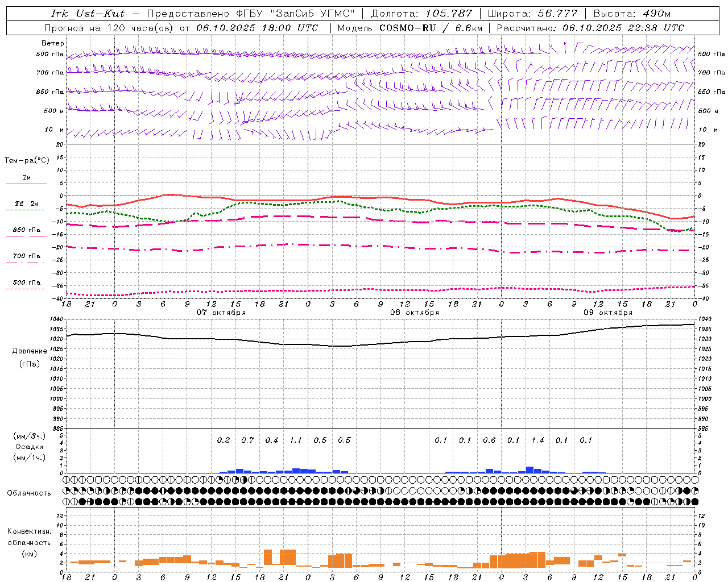Viewport: 728px width, 582px height.
Task: Click the 1.4 precipitation total
Action: (537, 440)
